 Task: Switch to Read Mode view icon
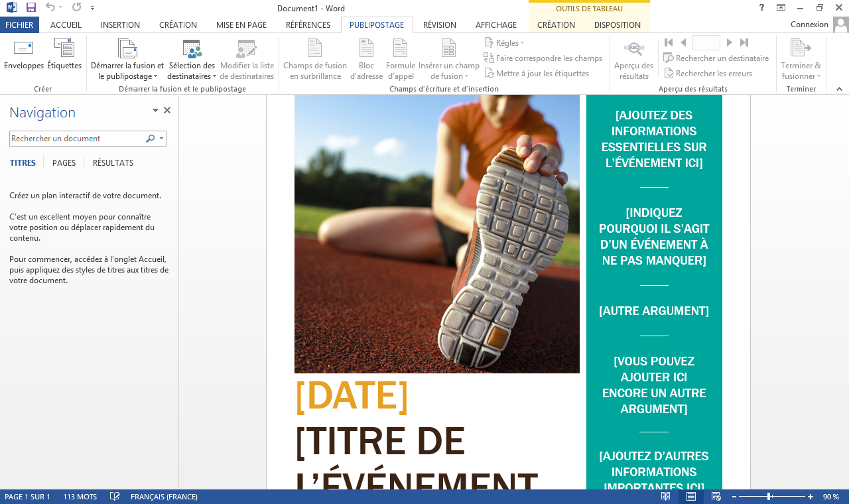666,497
